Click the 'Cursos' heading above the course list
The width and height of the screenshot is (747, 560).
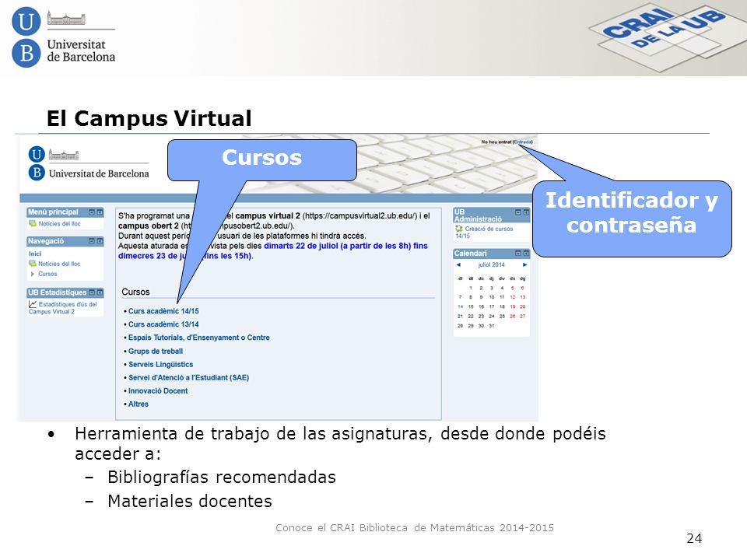pyautogui.click(x=135, y=292)
